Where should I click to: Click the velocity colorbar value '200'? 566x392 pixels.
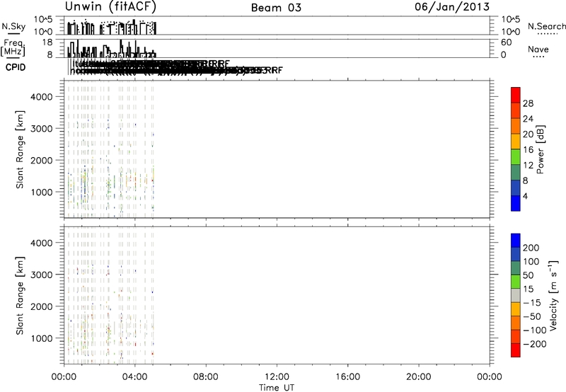pyautogui.click(x=531, y=248)
